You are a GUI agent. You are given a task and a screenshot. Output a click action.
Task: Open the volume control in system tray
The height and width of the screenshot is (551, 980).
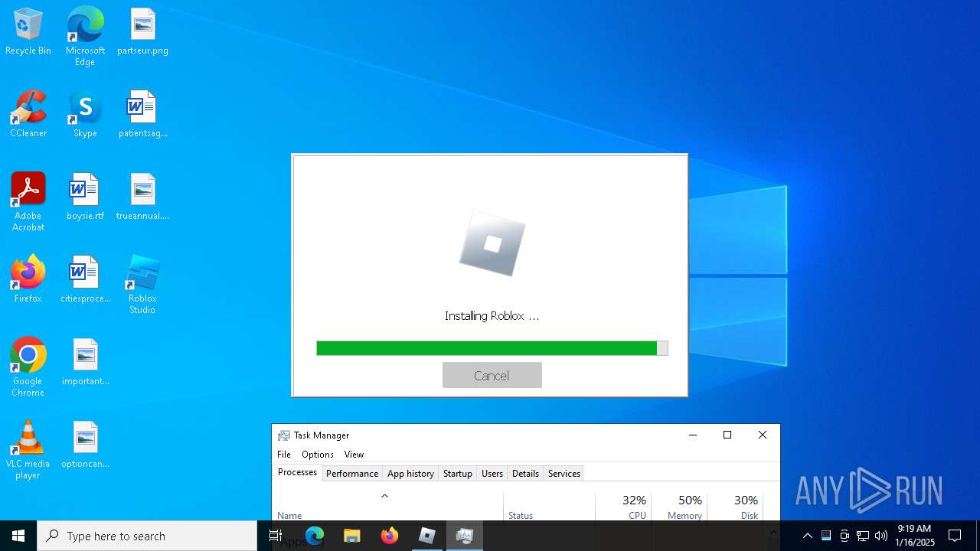(881, 536)
